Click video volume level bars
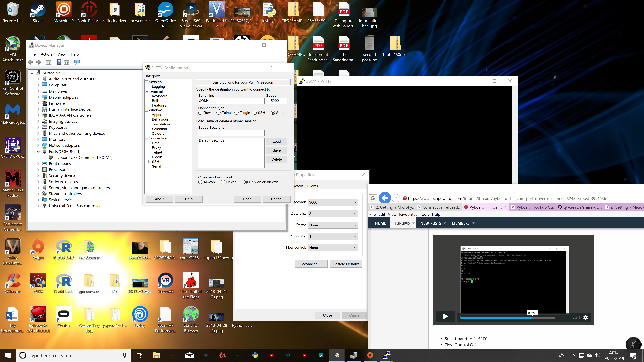Screen dimensions: 644x362 click(576, 318)
